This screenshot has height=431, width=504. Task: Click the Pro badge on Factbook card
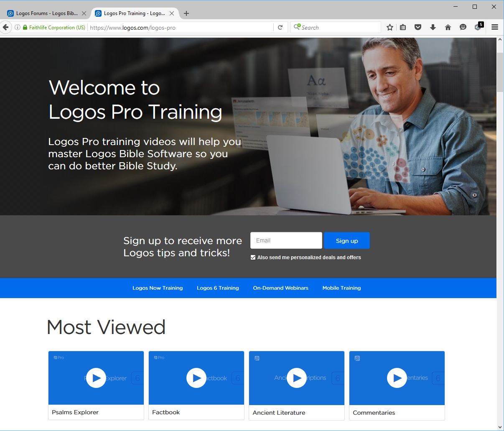click(x=159, y=358)
